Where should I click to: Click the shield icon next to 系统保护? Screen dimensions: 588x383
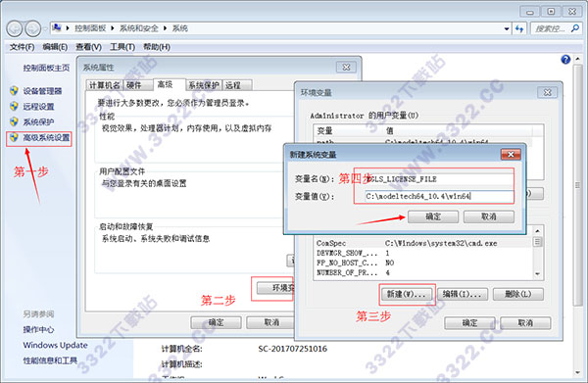pos(14,121)
